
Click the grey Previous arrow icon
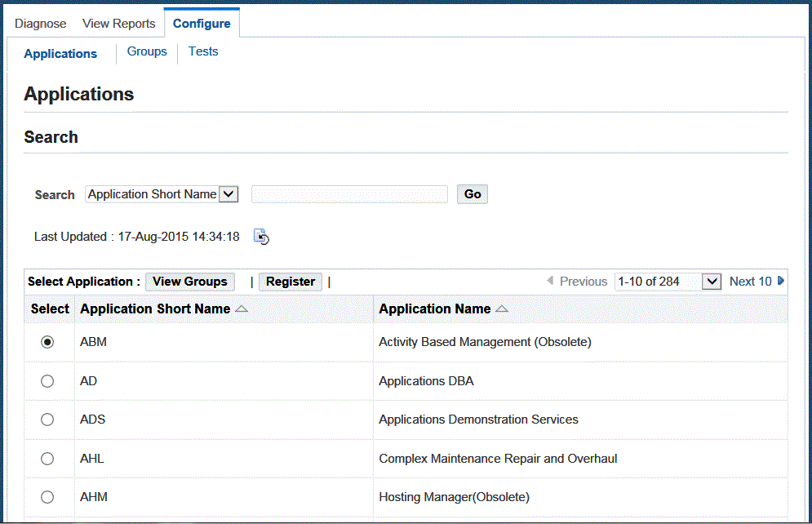(x=550, y=281)
